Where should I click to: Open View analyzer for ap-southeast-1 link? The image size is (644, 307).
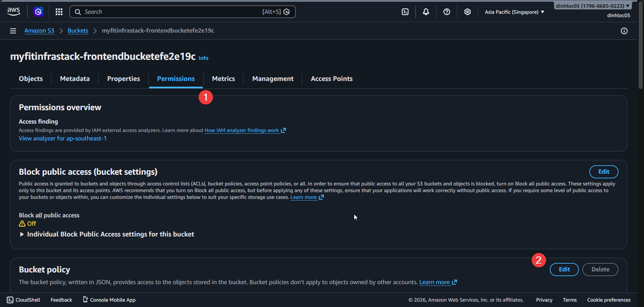[x=63, y=138]
